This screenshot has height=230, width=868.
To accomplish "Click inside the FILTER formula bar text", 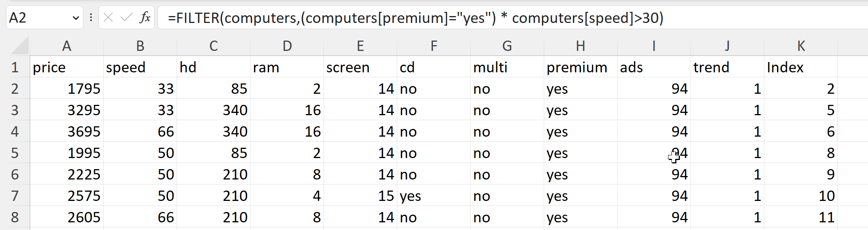I will pos(415,18).
